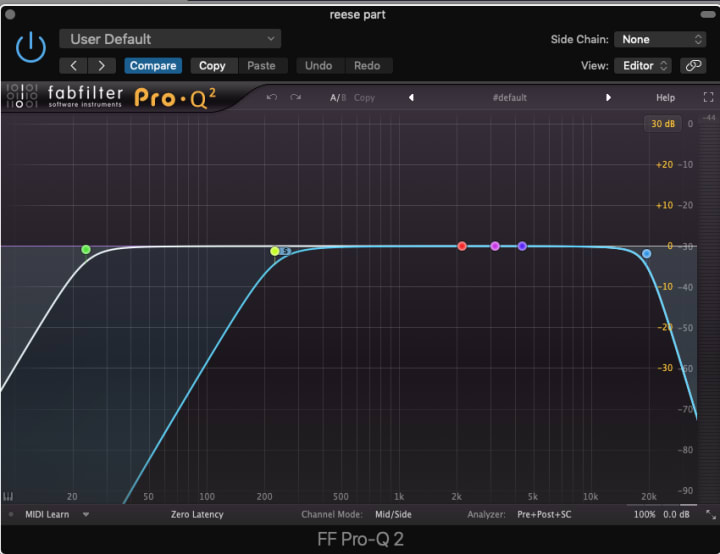
Task: Click the output level meter
Action: (x=709, y=312)
